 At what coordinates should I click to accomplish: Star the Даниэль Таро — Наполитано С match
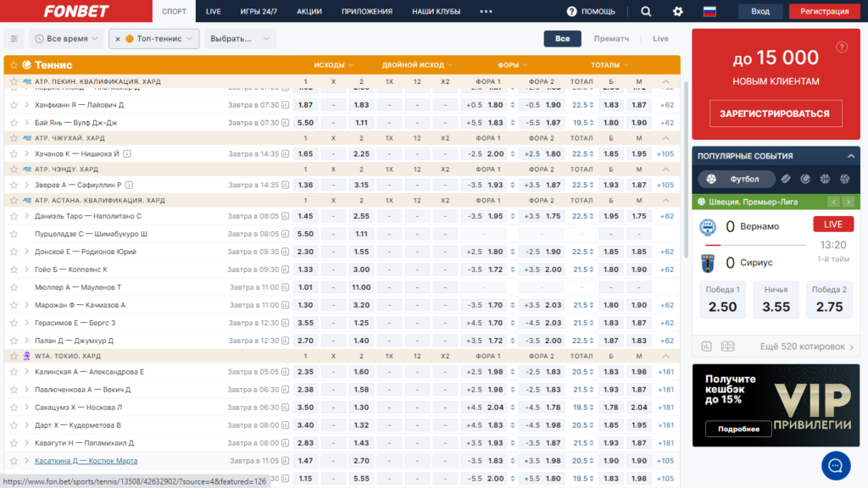click(14, 216)
